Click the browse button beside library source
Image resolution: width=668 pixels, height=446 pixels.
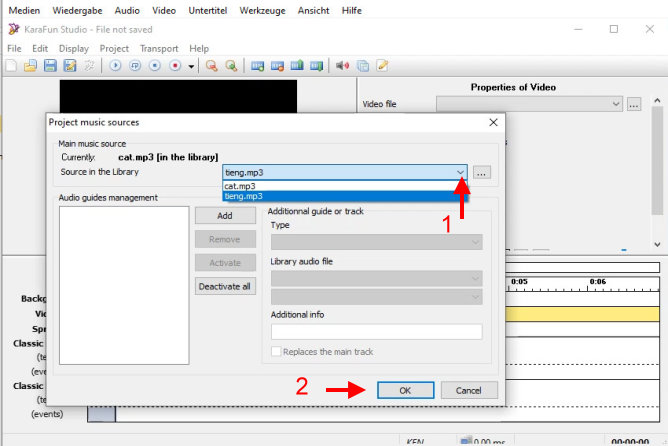(x=483, y=173)
